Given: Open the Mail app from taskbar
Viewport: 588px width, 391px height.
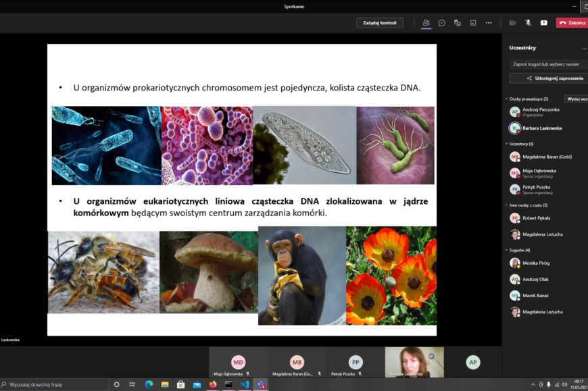Looking at the screenshot, I should (x=197, y=385).
